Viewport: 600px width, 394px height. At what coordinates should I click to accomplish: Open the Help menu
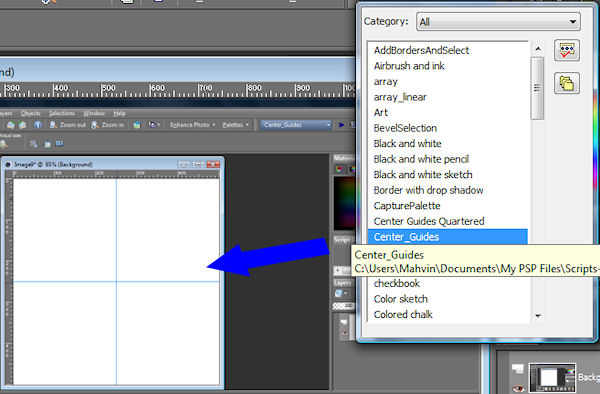(x=119, y=113)
